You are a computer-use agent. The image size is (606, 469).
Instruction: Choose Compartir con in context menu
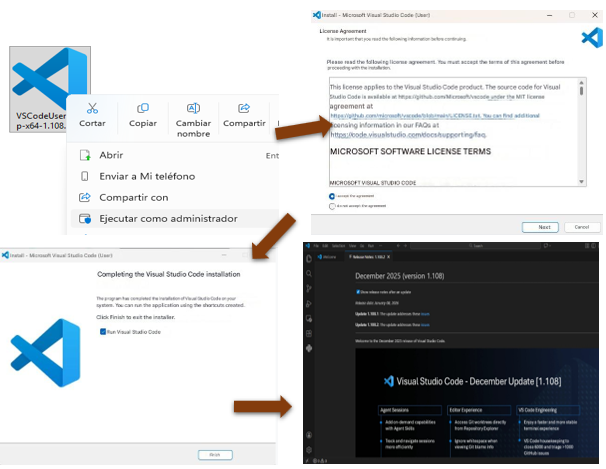(x=175, y=197)
